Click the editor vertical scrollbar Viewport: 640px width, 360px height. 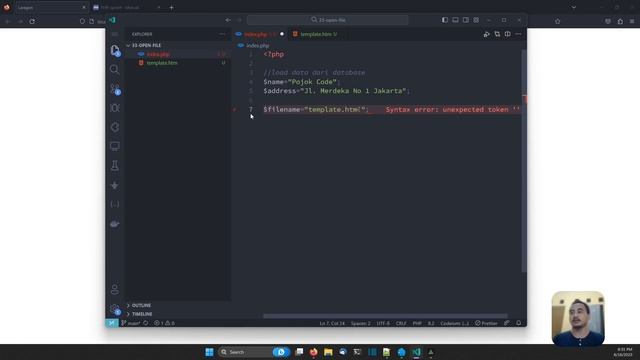524,161
